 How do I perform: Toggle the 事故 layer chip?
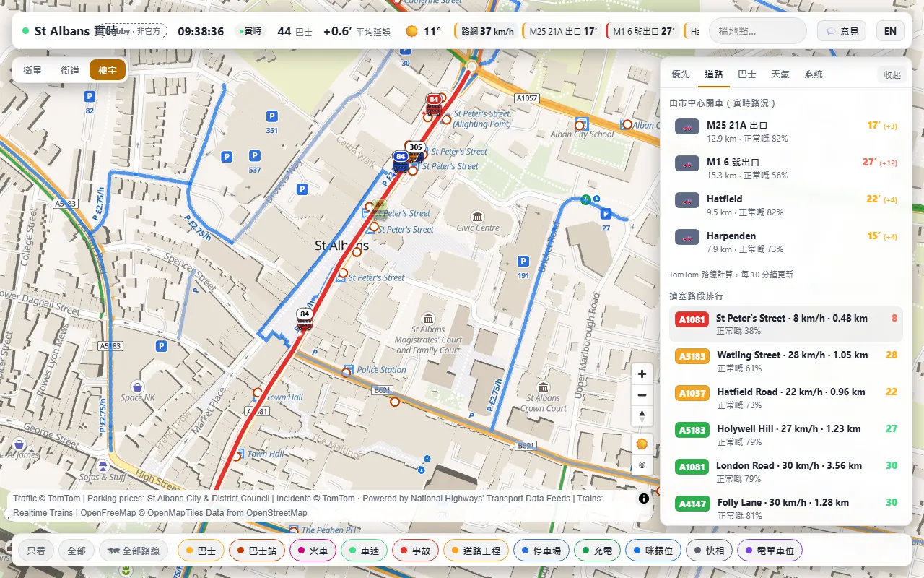pyautogui.click(x=415, y=551)
